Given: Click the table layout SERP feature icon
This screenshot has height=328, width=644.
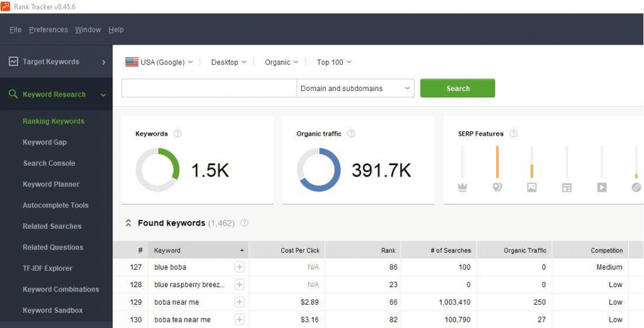Looking at the screenshot, I should click(x=567, y=188).
